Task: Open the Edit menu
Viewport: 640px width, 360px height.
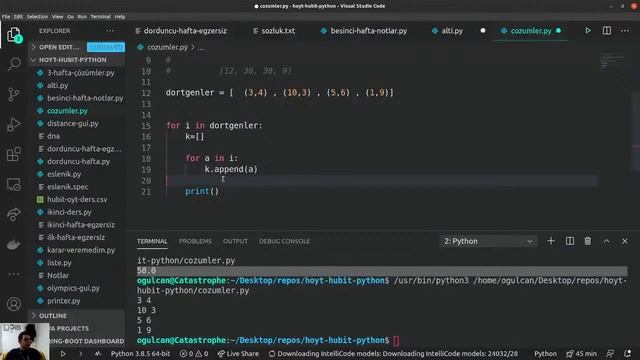Action: click(18, 17)
